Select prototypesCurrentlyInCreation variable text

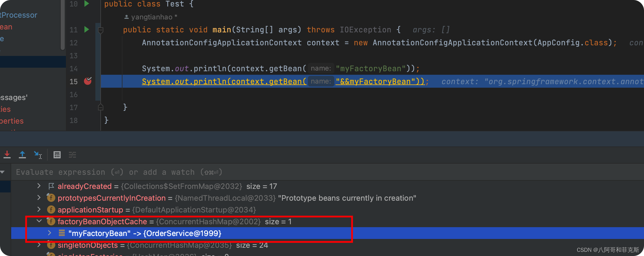[x=112, y=198]
